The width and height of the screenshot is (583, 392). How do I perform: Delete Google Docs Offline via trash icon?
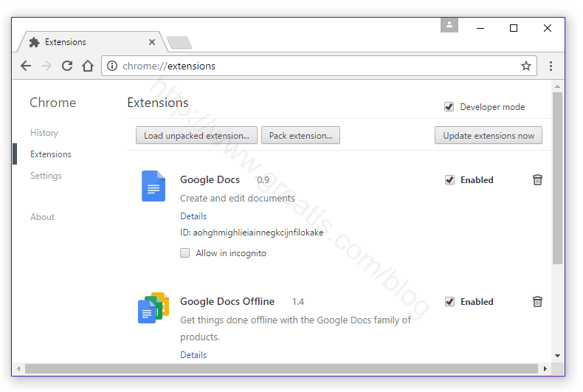pyautogui.click(x=537, y=302)
